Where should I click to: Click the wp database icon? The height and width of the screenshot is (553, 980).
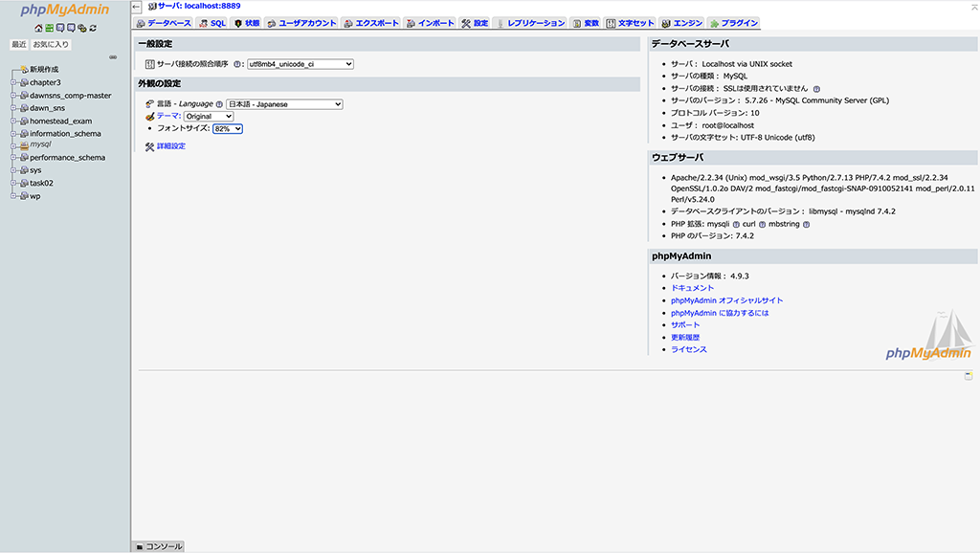24,196
